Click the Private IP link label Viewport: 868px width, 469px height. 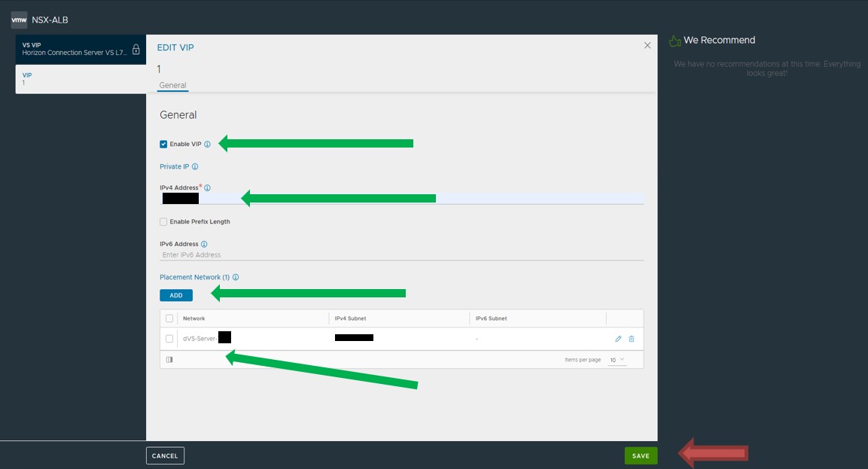175,166
